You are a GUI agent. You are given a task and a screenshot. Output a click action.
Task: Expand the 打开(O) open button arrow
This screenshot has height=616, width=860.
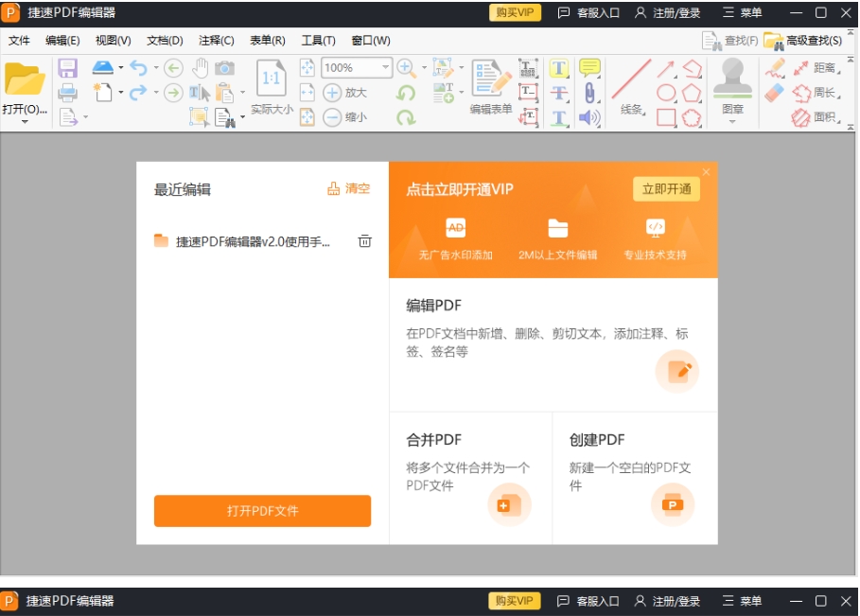pos(25,122)
